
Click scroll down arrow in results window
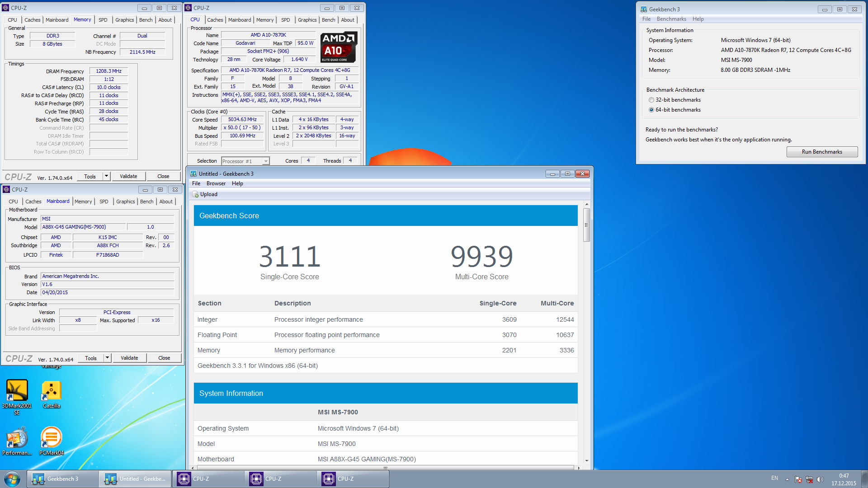586,460
